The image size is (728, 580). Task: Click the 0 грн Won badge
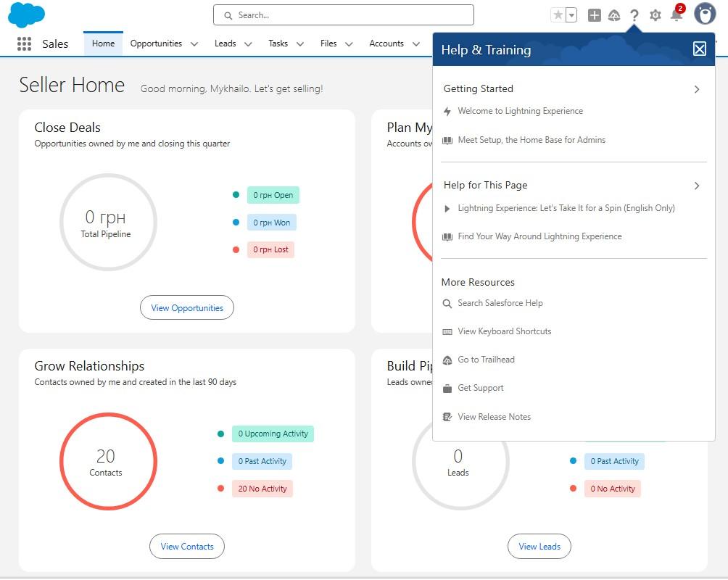[x=272, y=223]
